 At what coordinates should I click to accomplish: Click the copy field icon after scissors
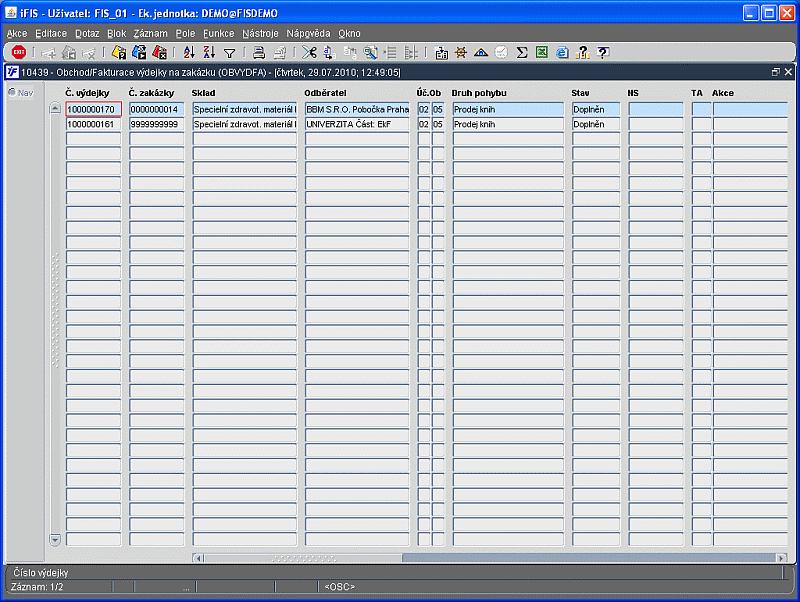(x=330, y=52)
